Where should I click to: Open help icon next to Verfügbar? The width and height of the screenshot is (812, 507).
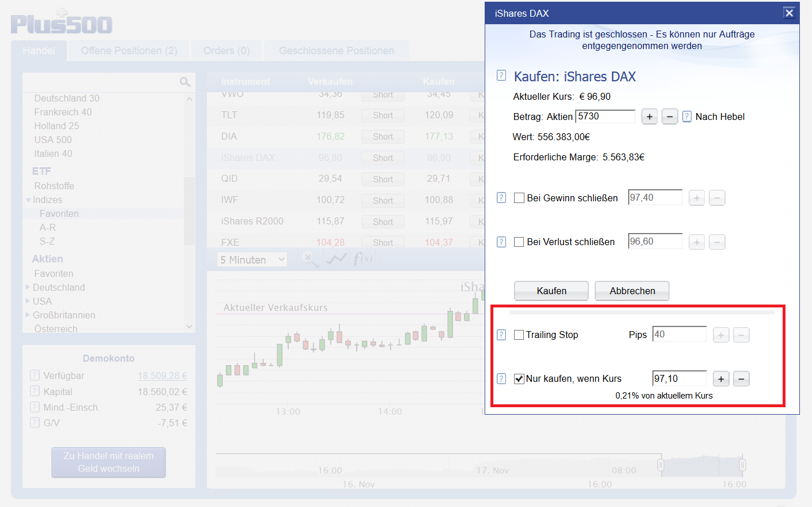(35, 375)
